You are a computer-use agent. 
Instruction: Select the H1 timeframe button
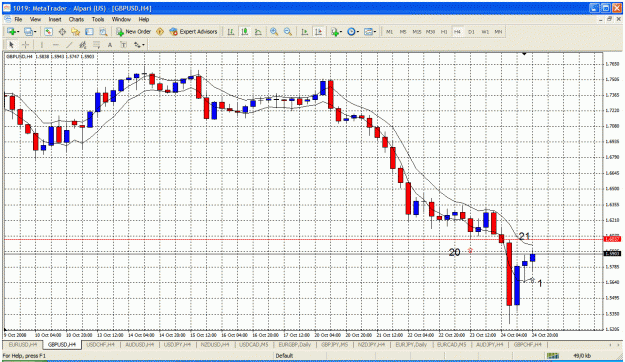point(444,32)
